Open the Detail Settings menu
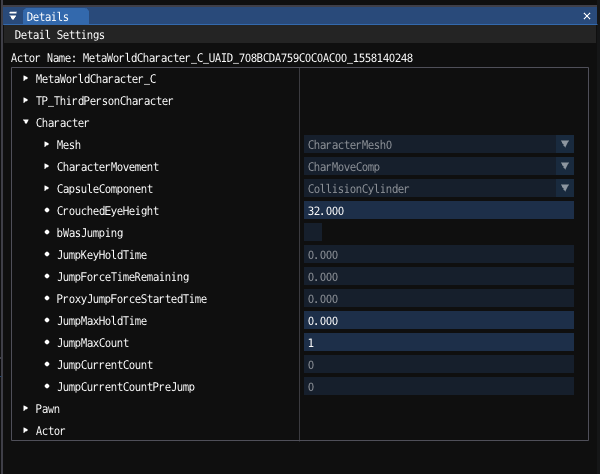This screenshot has height=474, width=600. [59, 35]
